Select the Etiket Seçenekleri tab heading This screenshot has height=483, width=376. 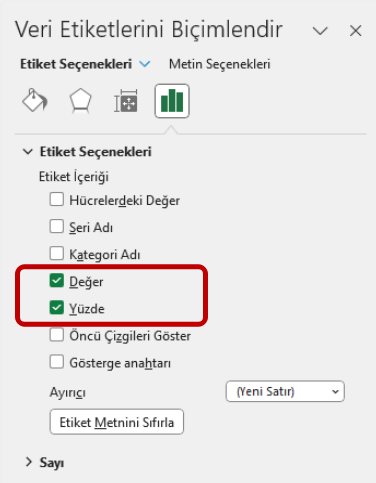tap(76, 64)
